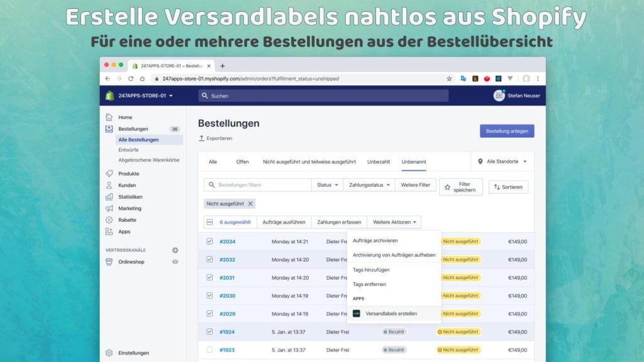
Task: Open the Status filter dropdown
Action: (x=327, y=185)
